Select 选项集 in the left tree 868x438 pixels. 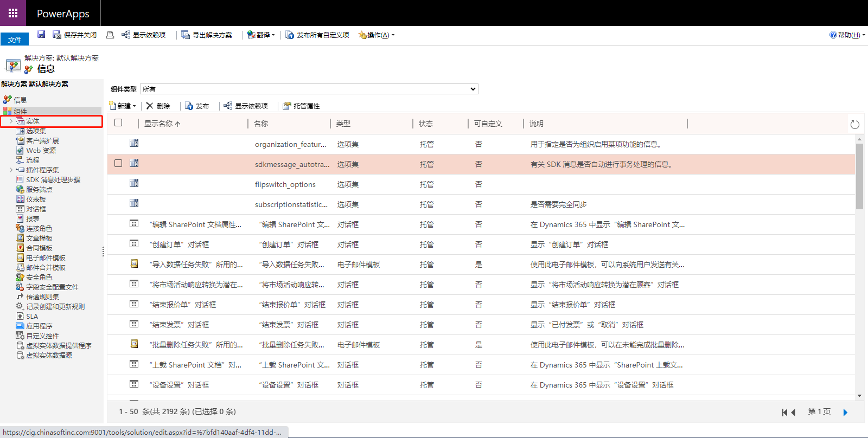pos(36,131)
